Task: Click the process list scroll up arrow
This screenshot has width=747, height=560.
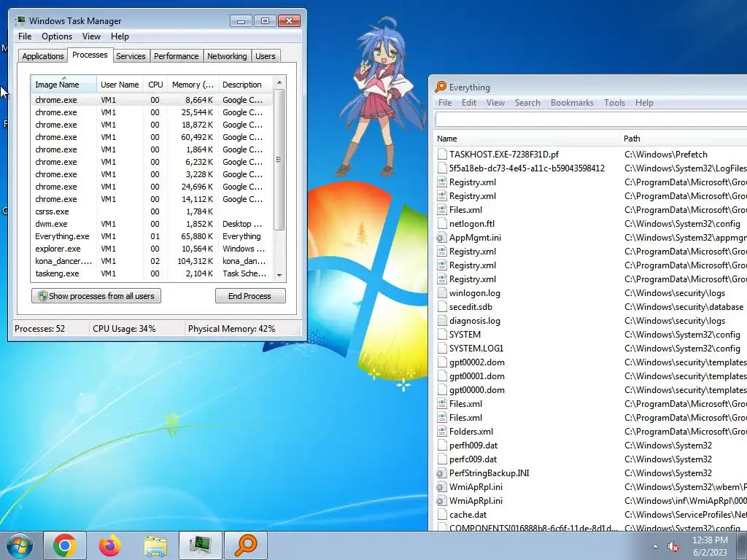Action: (x=279, y=82)
